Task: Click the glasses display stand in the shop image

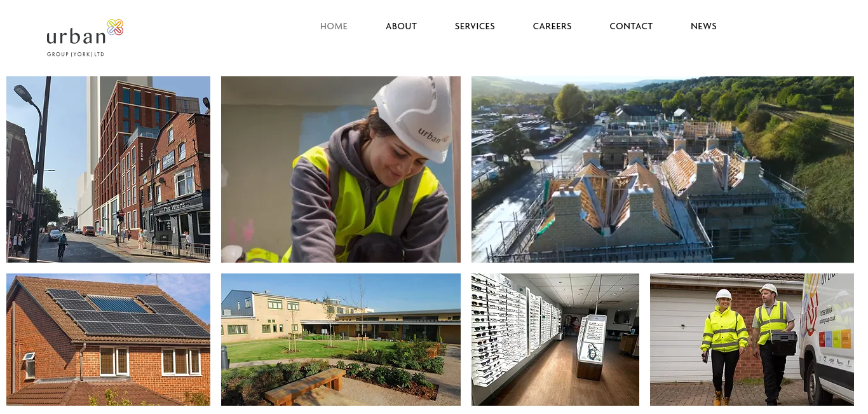Action: (591, 347)
